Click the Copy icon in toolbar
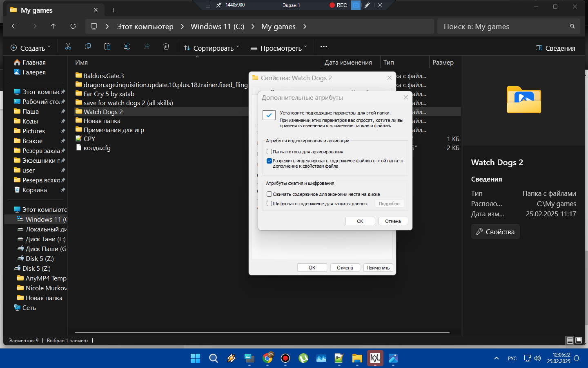 click(x=88, y=47)
